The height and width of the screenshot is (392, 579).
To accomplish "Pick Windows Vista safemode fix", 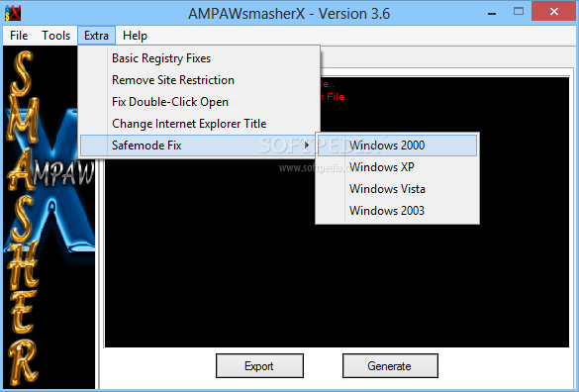I will pos(397,189).
